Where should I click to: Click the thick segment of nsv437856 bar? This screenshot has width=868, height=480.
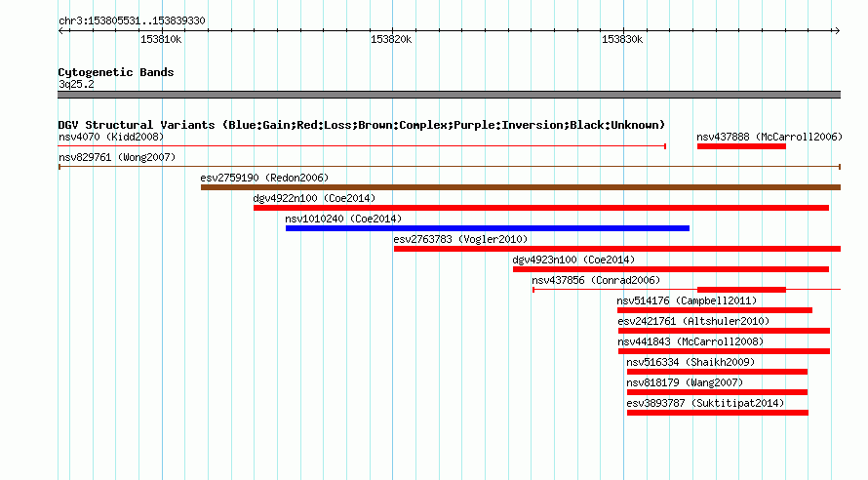(741, 290)
